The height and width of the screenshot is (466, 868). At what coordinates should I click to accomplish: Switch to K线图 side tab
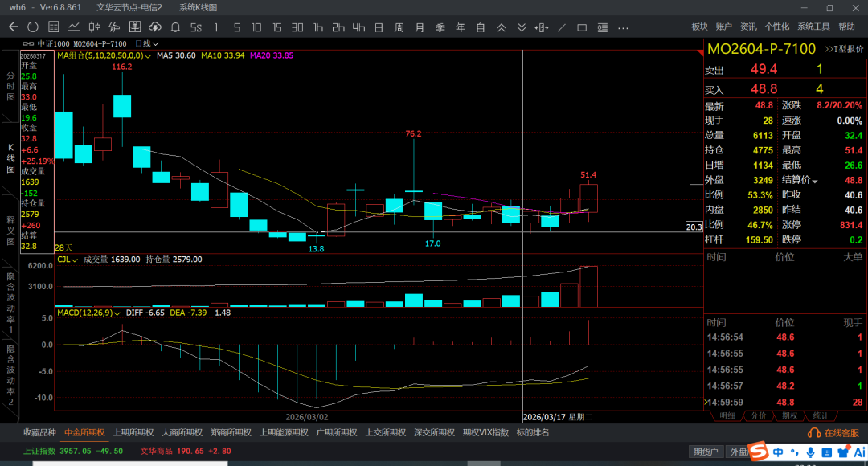click(x=10, y=158)
